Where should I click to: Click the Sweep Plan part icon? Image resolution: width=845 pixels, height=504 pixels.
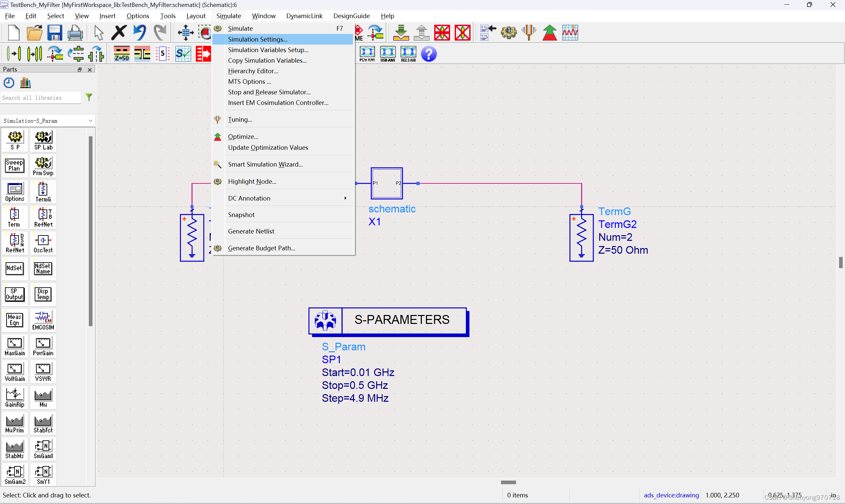15,165
